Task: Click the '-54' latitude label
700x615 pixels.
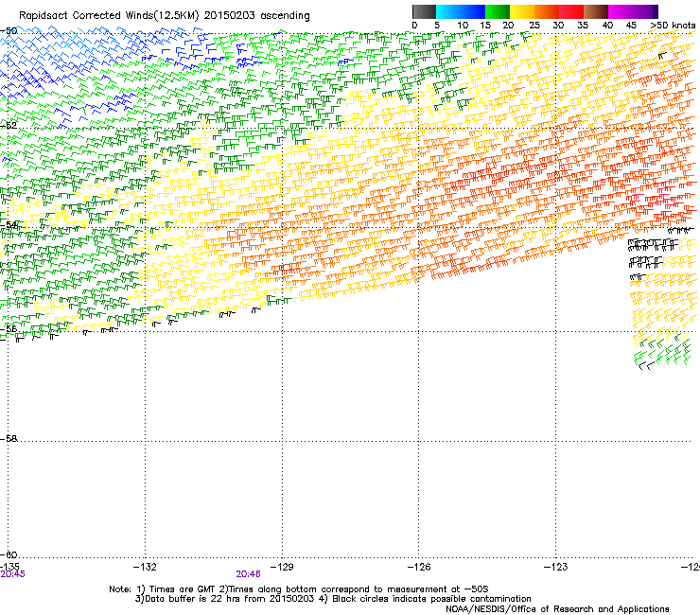Action: 9,224
